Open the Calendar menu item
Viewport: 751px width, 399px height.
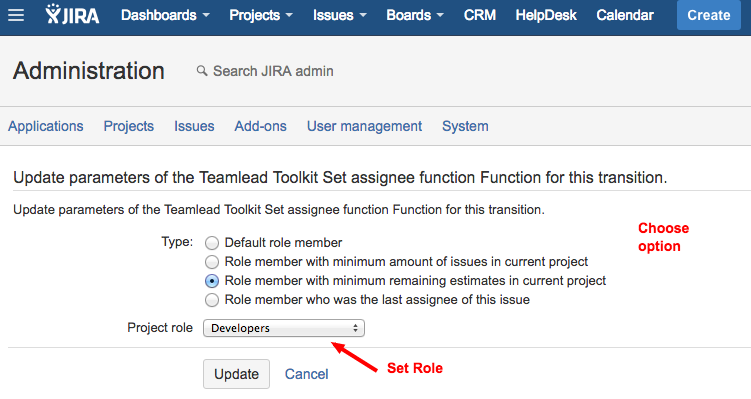(x=625, y=15)
